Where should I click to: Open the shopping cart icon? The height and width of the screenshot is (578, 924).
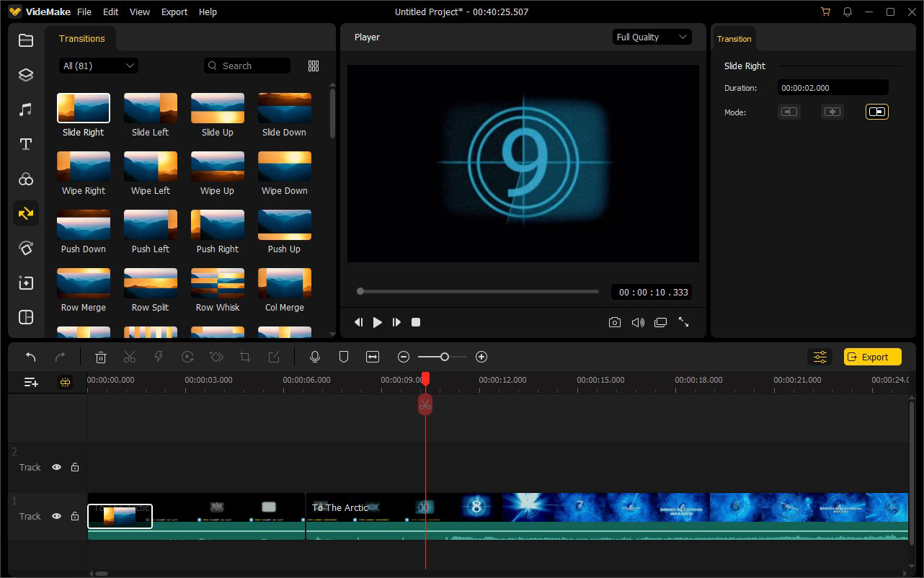point(825,12)
